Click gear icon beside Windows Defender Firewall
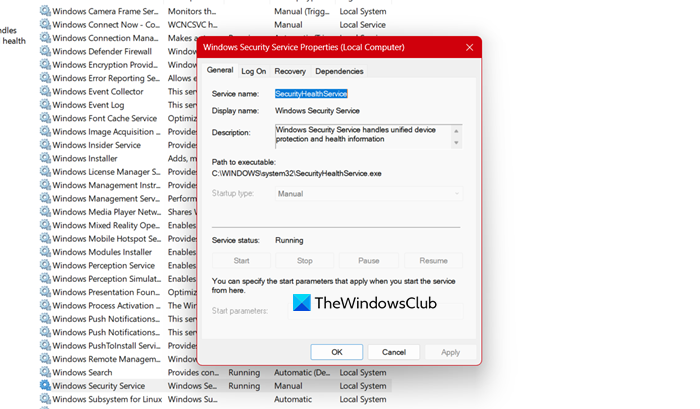The height and width of the screenshot is (409, 700). click(x=45, y=51)
